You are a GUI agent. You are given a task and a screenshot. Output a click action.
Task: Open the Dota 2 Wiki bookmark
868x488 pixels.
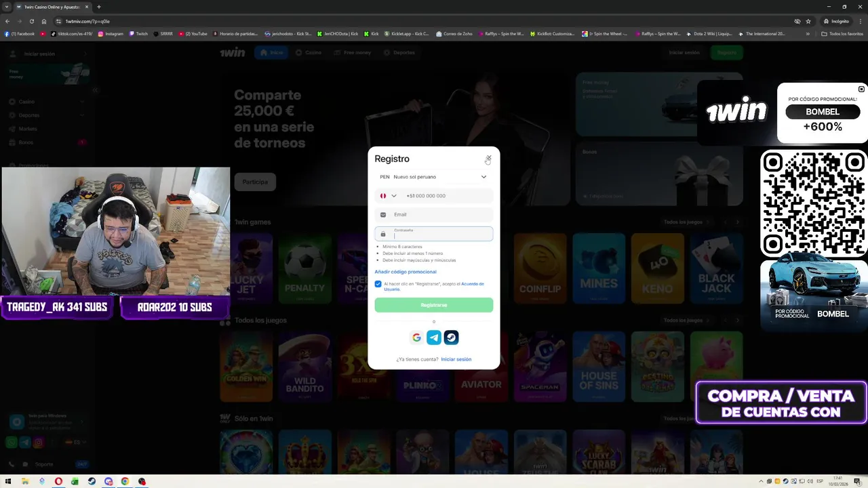[709, 34]
